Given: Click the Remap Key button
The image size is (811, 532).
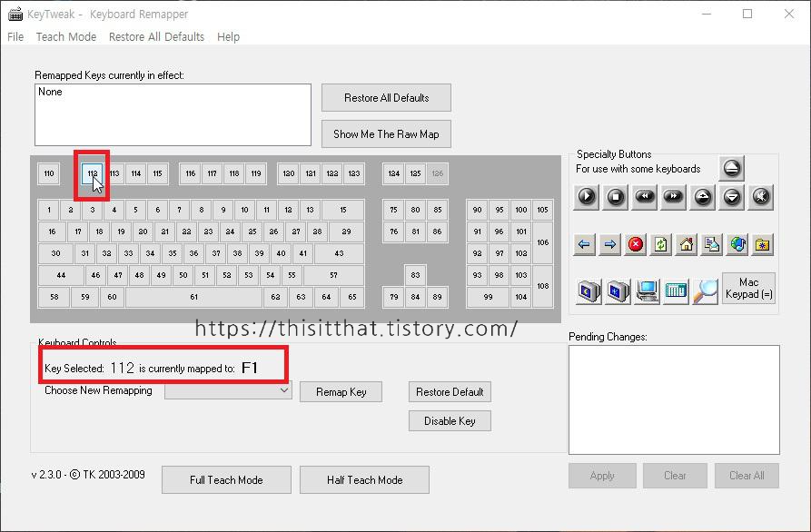Looking at the screenshot, I should pos(341,392).
